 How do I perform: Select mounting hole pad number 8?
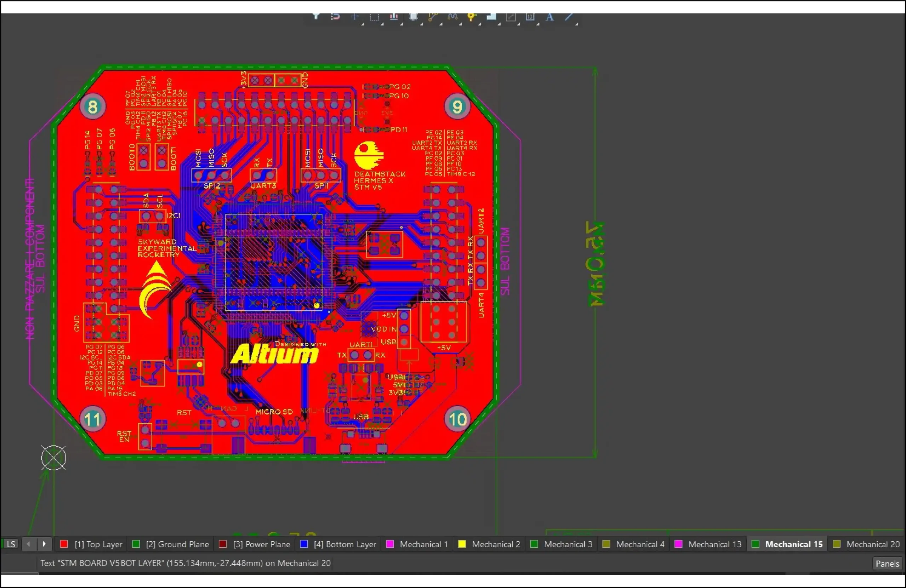click(x=92, y=106)
